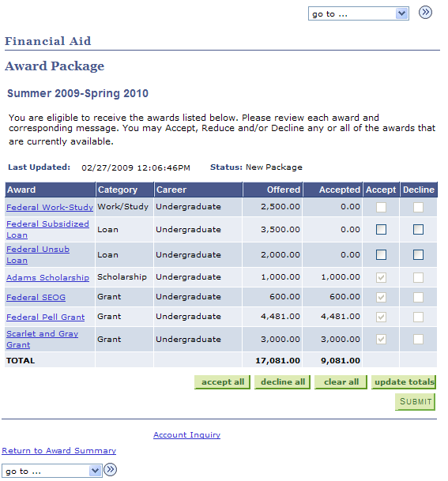Open the Federal Subsidized Loan link
This screenshot has height=481, width=448.
click(x=47, y=230)
